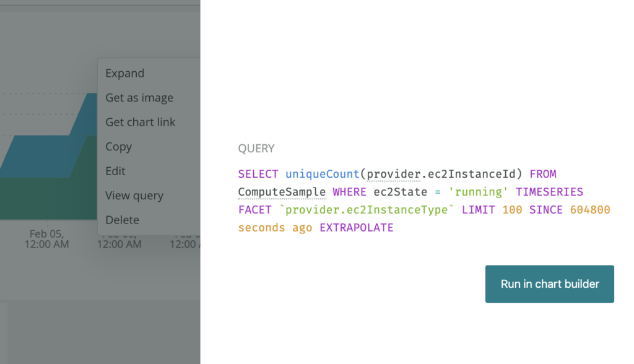The image size is (634, 364).
Task: Select Expand in the chart menu
Action: click(124, 73)
